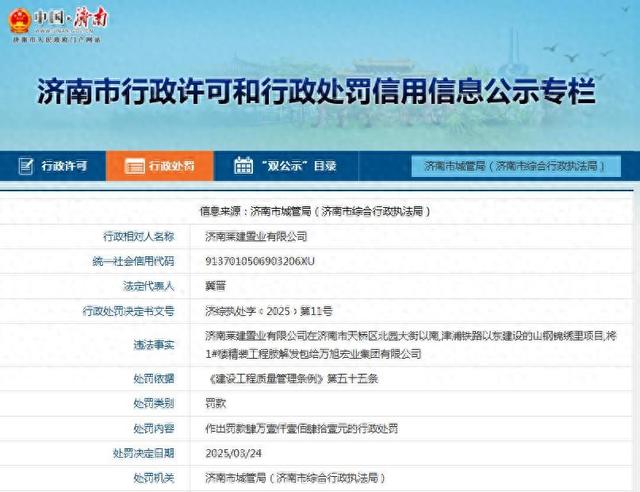Click the national emblem logo icon

[x=20, y=21]
